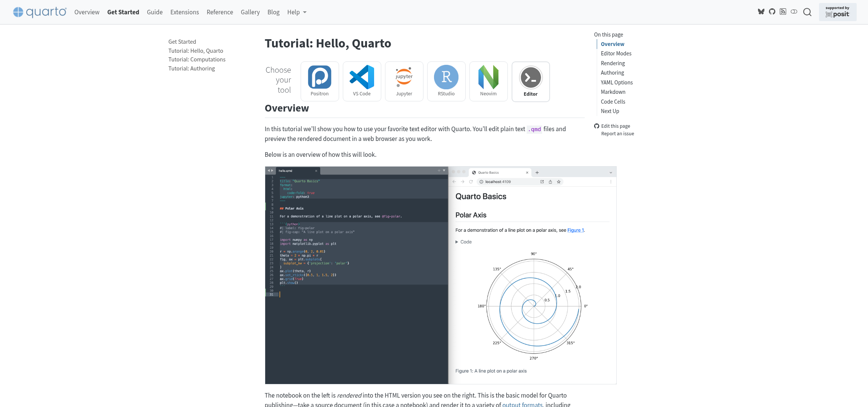Report an issue on this page

point(617,133)
